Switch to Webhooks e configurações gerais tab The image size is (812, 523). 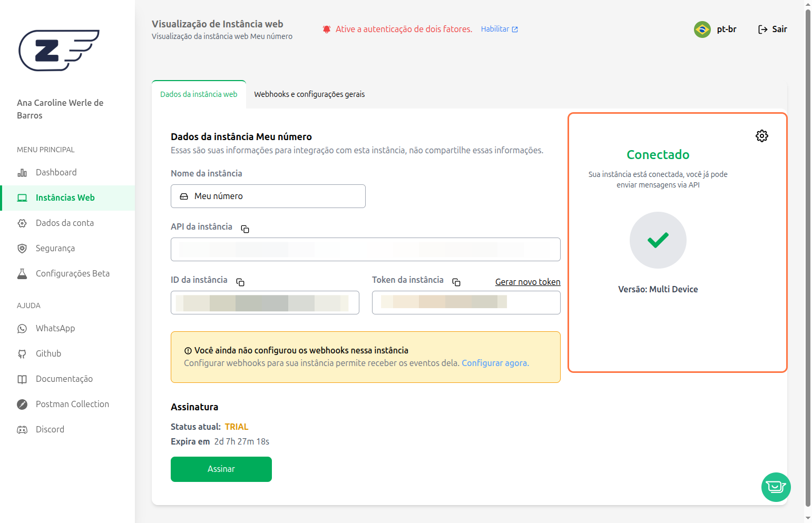coord(309,94)
